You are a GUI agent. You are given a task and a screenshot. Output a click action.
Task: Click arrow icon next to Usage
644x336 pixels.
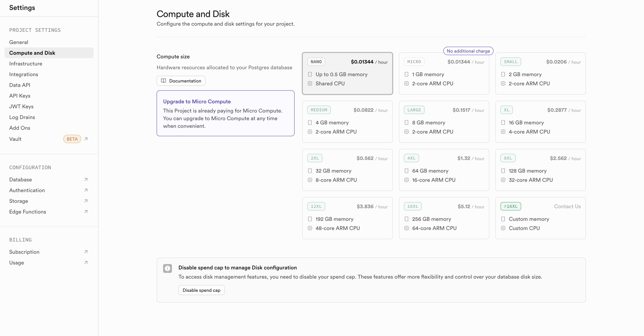click(86, 262)
